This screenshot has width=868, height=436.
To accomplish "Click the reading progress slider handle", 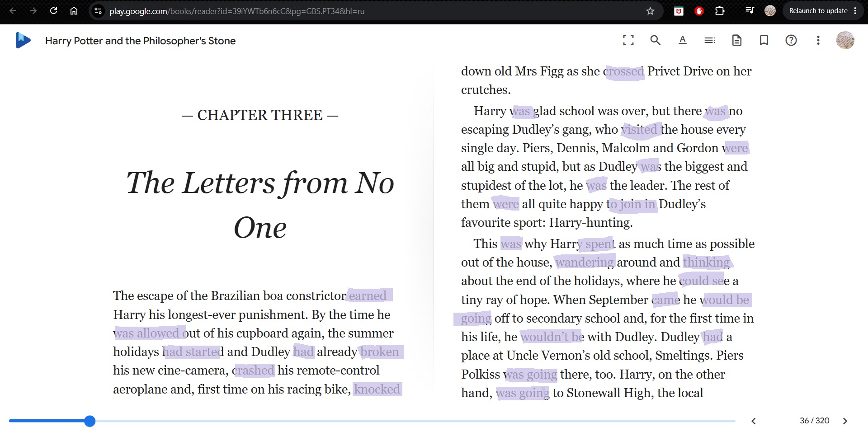I will pyautogui.click(x=90, y=421).
